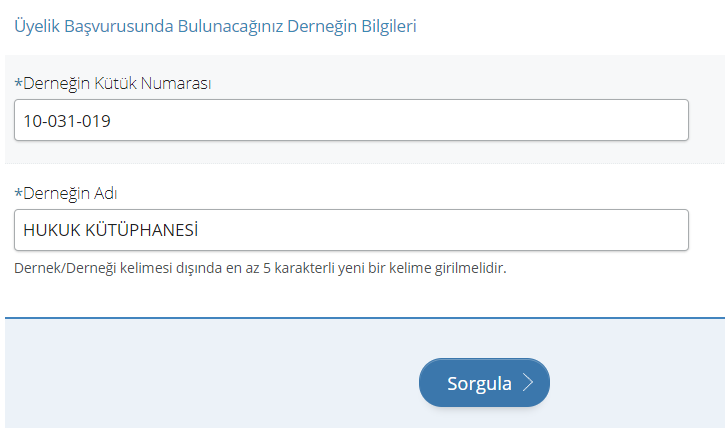Click the required asterisk before Derneğin Kütük Numarası
Screen dimensions: 725x428
18,83
